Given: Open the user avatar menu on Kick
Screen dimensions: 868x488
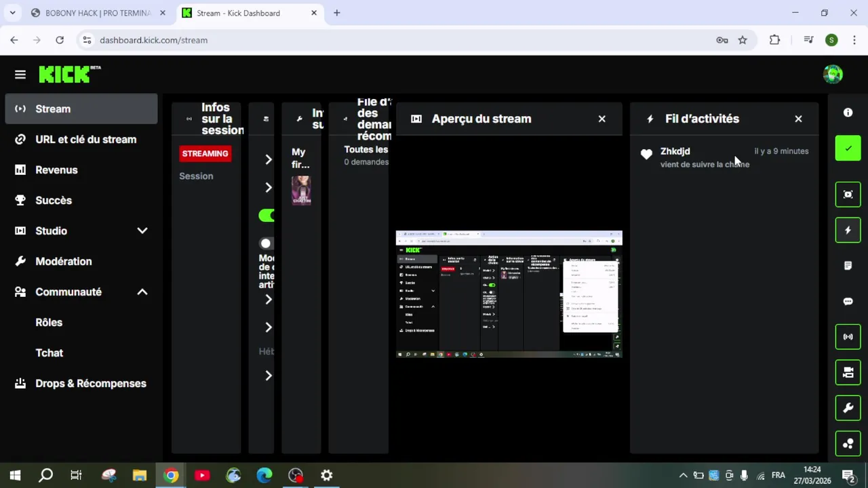Looking at the screenshot, I should click(x=833, y=75).
